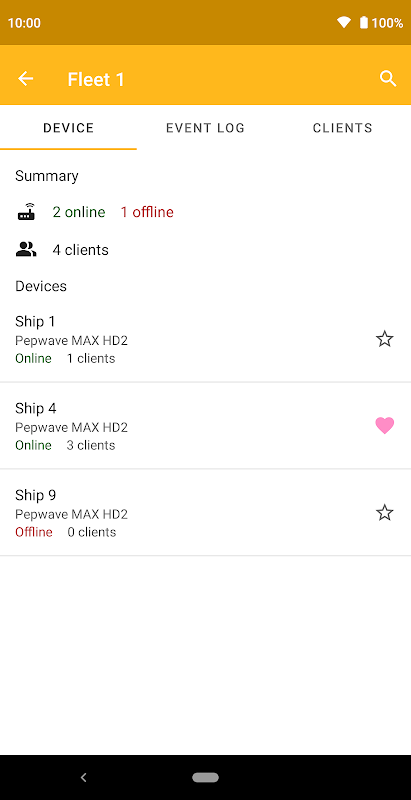The height and width of the screenshot is (800, 411).
Task: Switch to the Clients tab
Action: (x=343, y=128)
